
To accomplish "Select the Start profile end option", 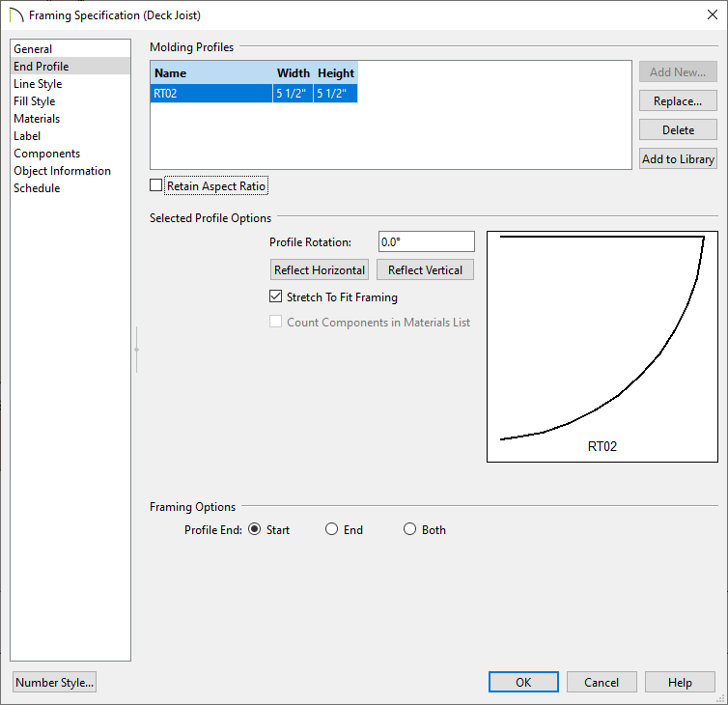I will tap(255, 529).
